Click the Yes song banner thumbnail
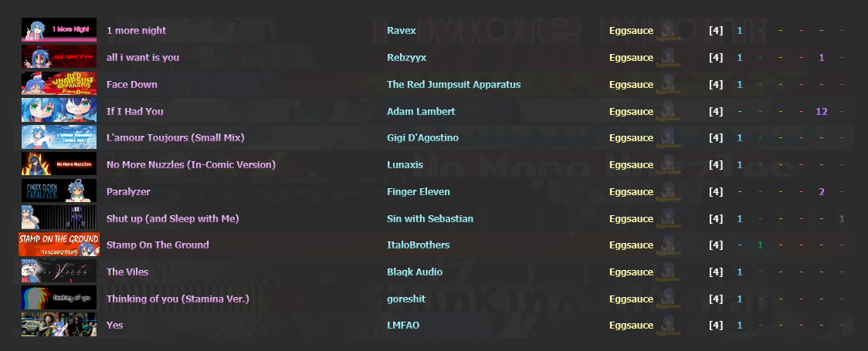Image resolution: width=868 pixels, height=351 pixels. click(59, 325)
